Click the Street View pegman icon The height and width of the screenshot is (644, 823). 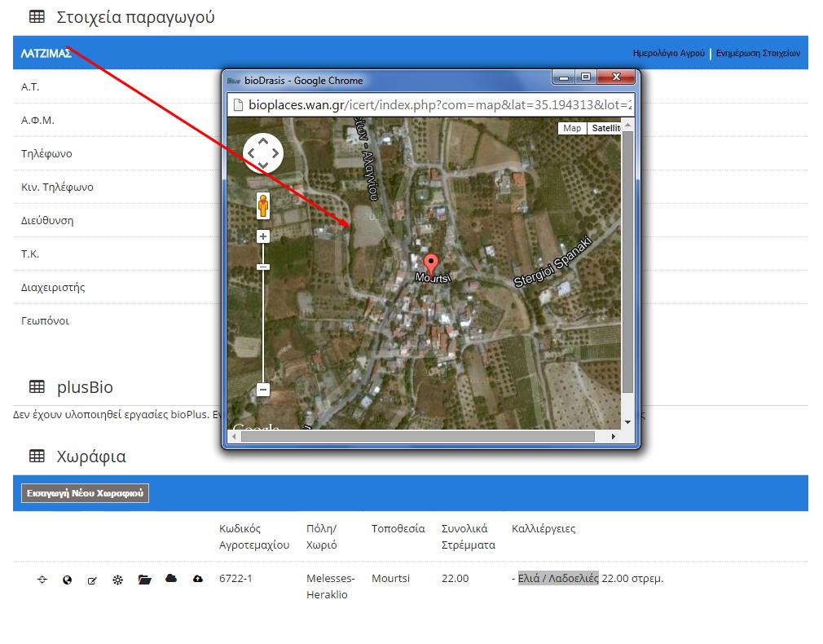point(263,205)
